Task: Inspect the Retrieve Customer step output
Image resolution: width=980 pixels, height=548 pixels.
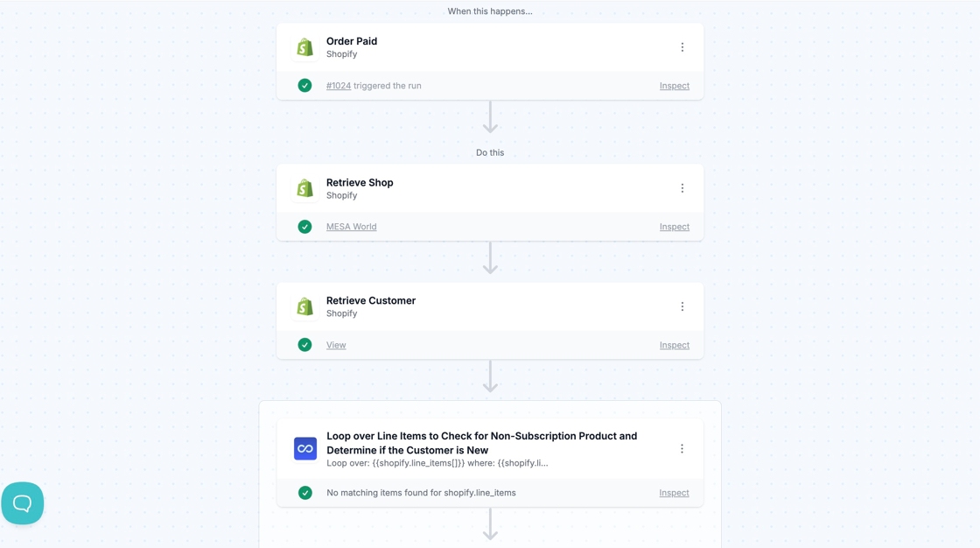Action: click(x=675, y=345)
